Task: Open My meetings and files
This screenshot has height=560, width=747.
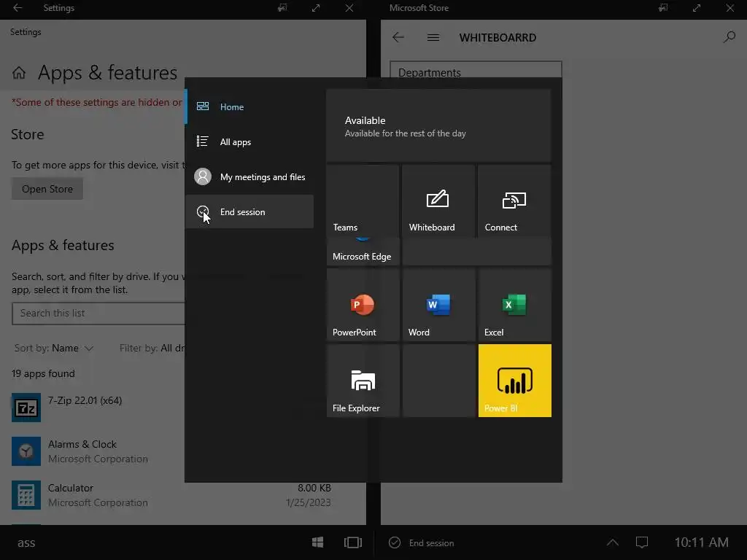Action: [x=249, y=176]
